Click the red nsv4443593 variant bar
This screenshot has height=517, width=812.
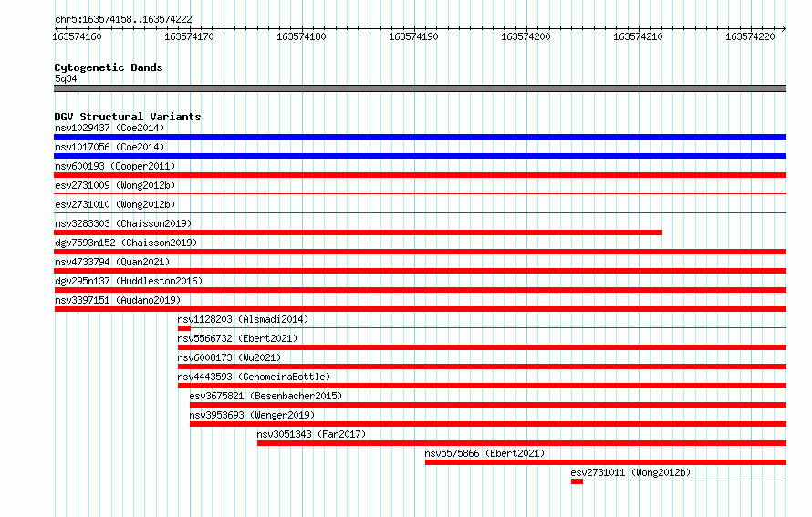point(482,386)
